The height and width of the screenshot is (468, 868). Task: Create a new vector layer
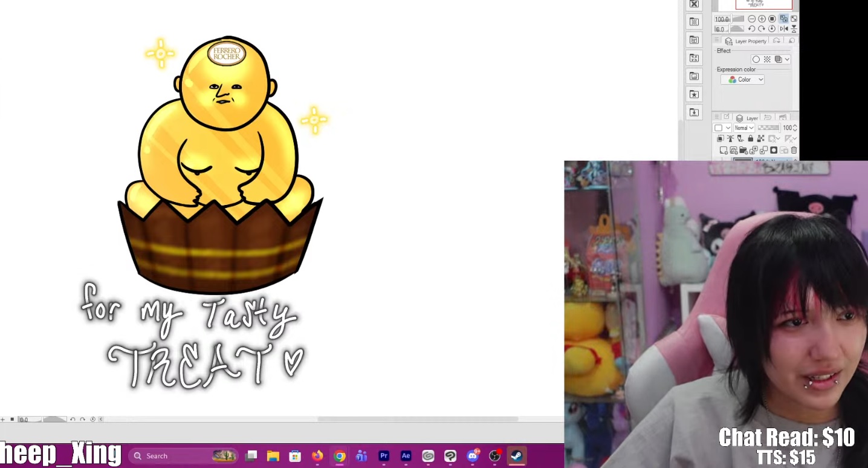pos(734,151)
